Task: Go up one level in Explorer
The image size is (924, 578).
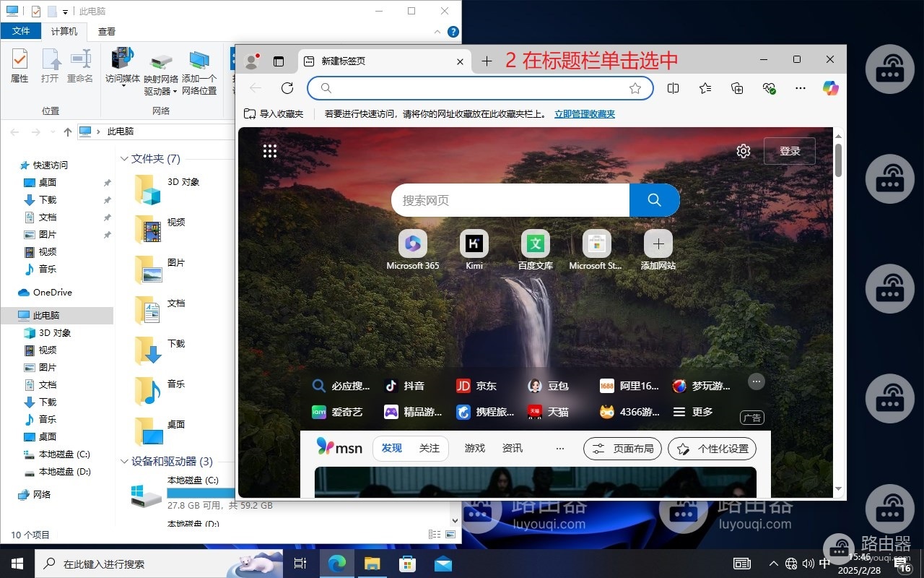Action: point(68,131)
